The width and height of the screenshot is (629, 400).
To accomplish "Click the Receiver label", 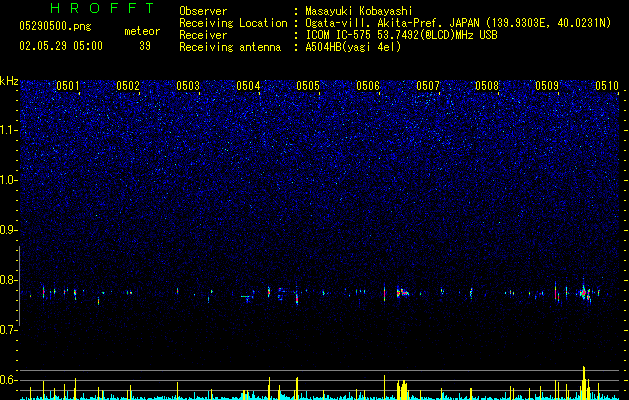I will pos(203,35).
